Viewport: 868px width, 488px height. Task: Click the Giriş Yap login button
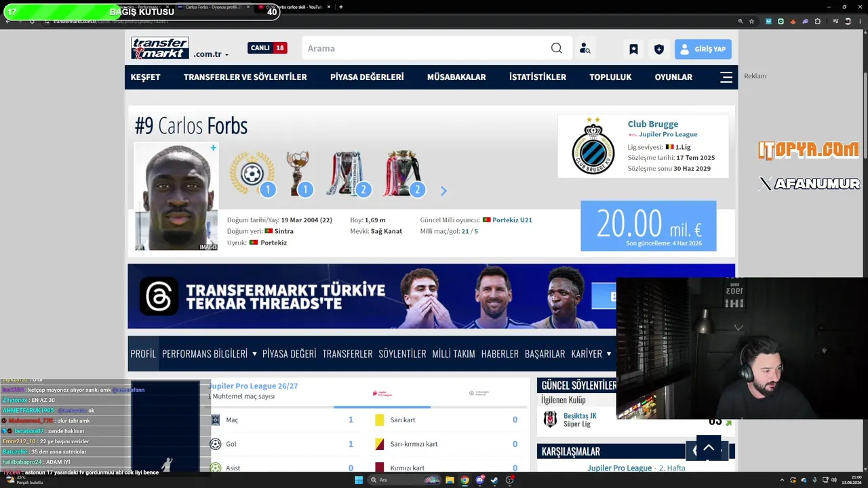703,49
